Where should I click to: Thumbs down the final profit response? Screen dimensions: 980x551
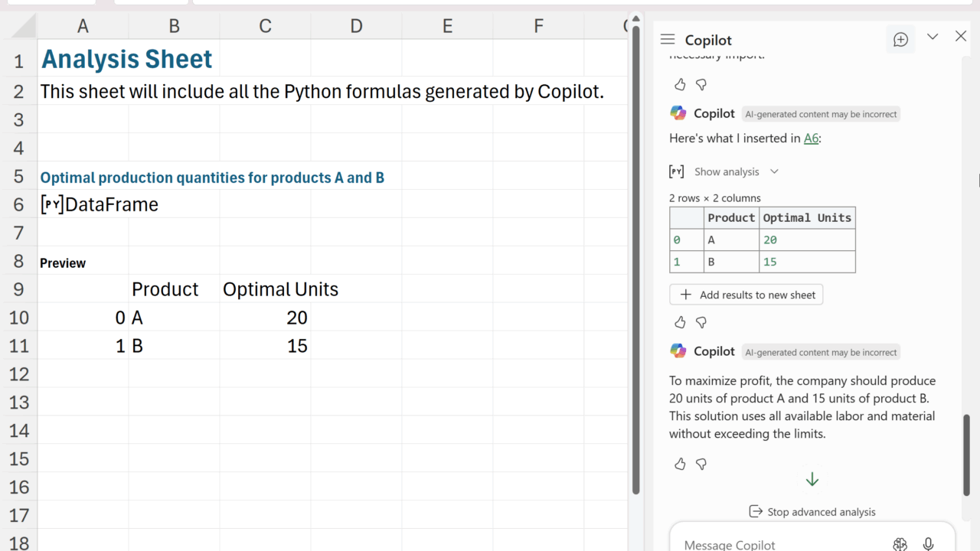click(x=701, y=464)
